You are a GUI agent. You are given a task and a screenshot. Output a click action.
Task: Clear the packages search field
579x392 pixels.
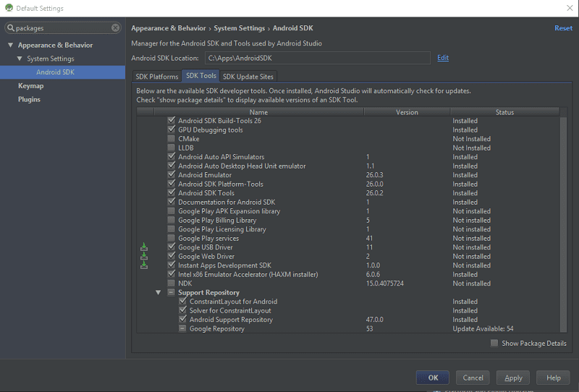(116, 27)
